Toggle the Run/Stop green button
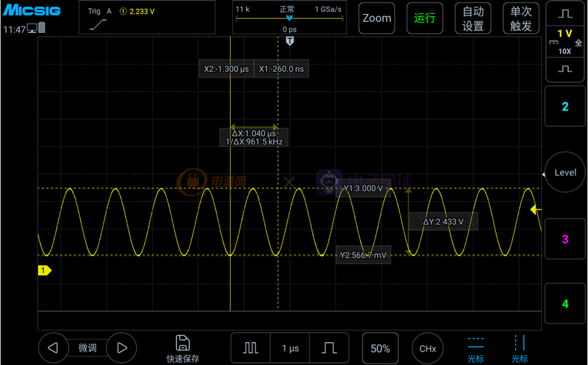The height and width of the screenshot is (365, 588). (424, 18)
